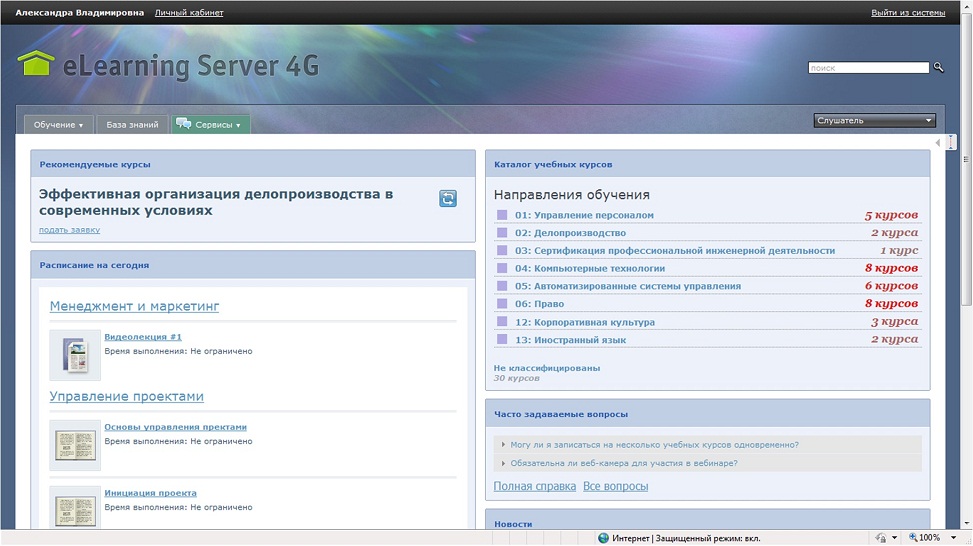Open the Слушатель role dropdown
Screen dimensions: 973x546
[875, 121]
